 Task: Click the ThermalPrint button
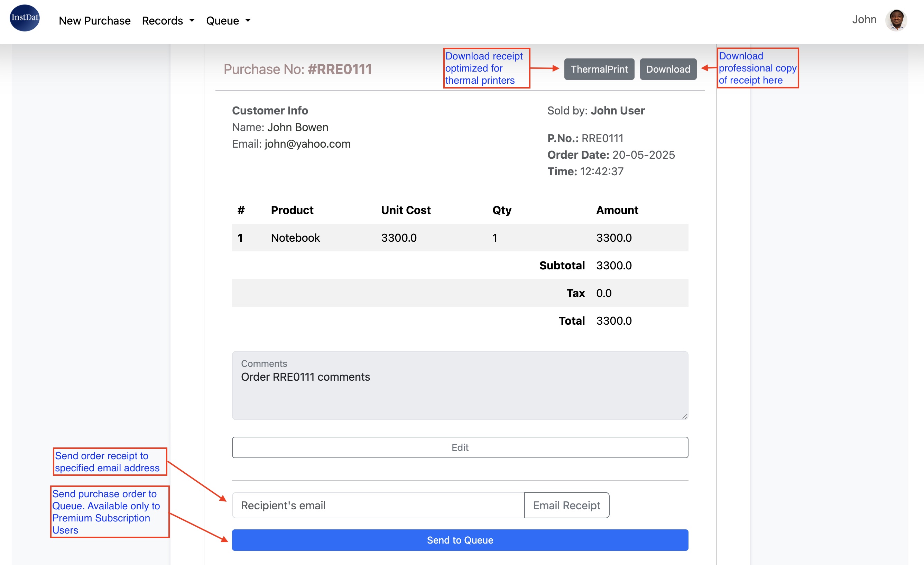pyautogui.click(x=599, y=69)
